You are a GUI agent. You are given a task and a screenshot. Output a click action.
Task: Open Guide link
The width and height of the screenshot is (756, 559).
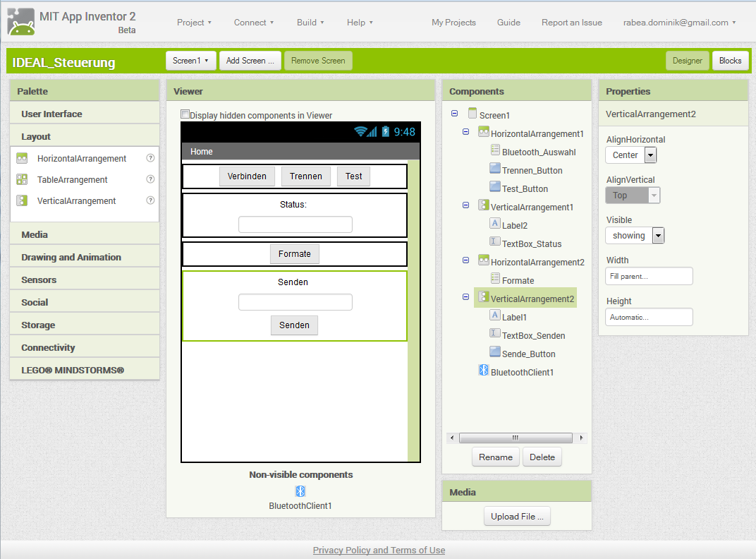pyautogui.click(x=508, y=23)
